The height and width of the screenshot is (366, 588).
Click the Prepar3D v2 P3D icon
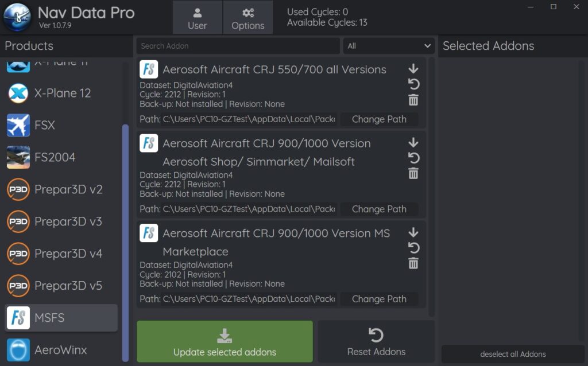[18, 189]
